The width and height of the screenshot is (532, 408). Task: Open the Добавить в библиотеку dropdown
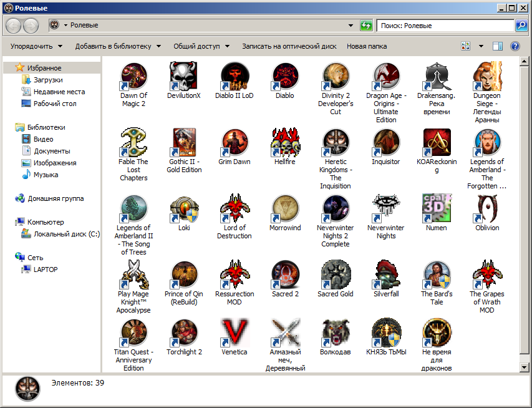(118, 46)
